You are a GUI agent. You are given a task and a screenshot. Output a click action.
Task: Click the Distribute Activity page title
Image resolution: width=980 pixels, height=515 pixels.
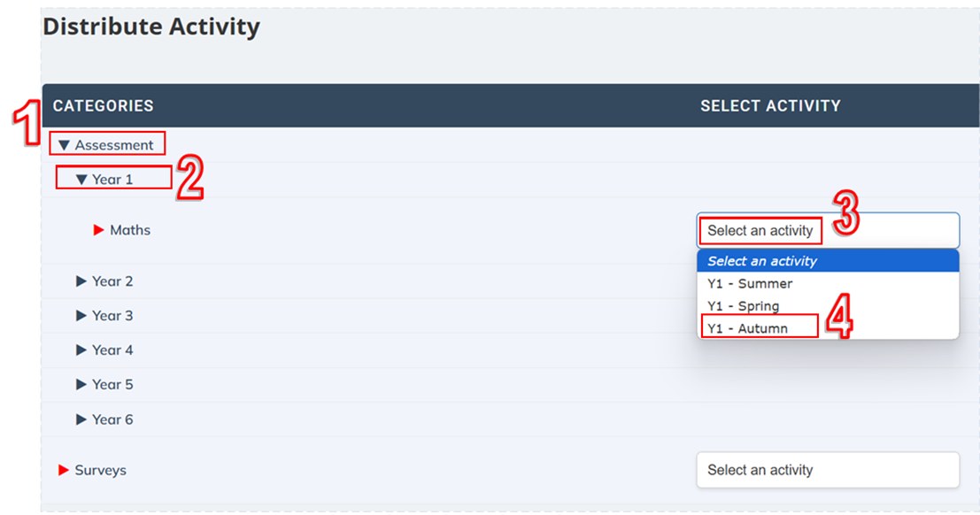click(152, 27)
